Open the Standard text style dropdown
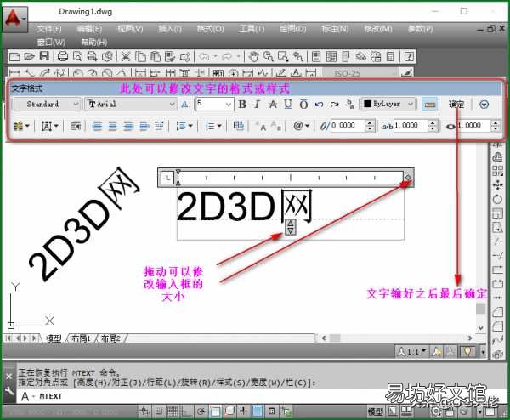 47,105
